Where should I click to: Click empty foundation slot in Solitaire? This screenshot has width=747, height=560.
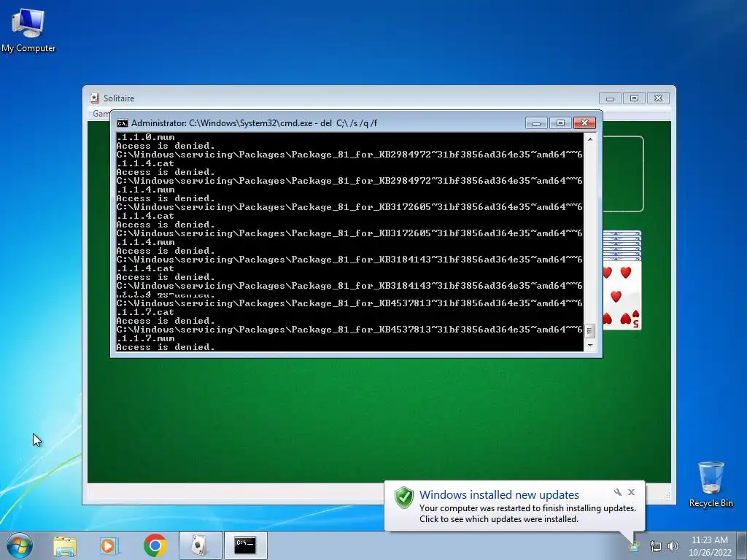click(623, 174)
